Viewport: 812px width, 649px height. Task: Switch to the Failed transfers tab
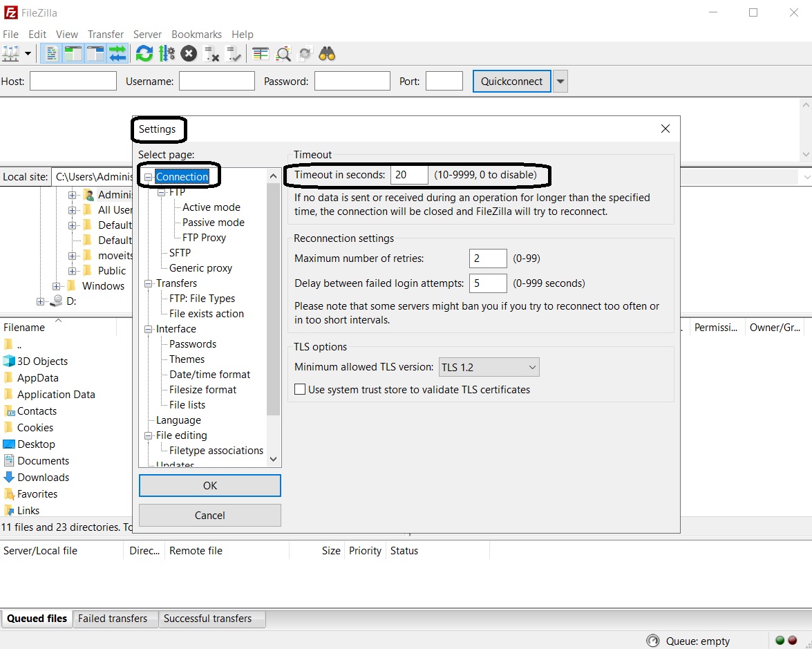pos(114,619)
